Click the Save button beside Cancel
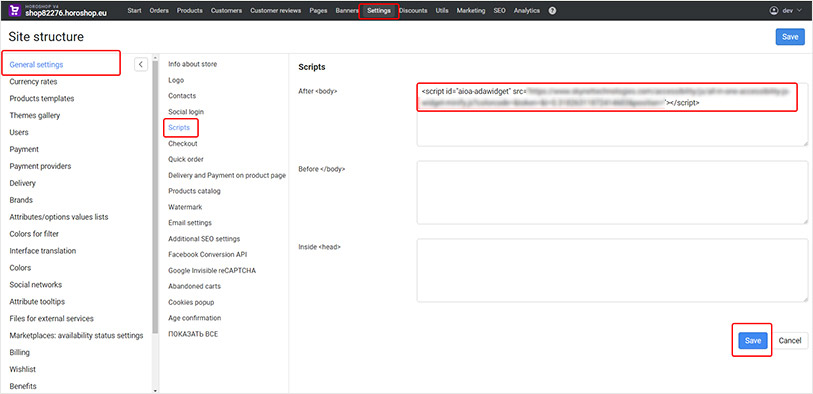813x394 pixels. pyautogui.click(x=752, y=341)
